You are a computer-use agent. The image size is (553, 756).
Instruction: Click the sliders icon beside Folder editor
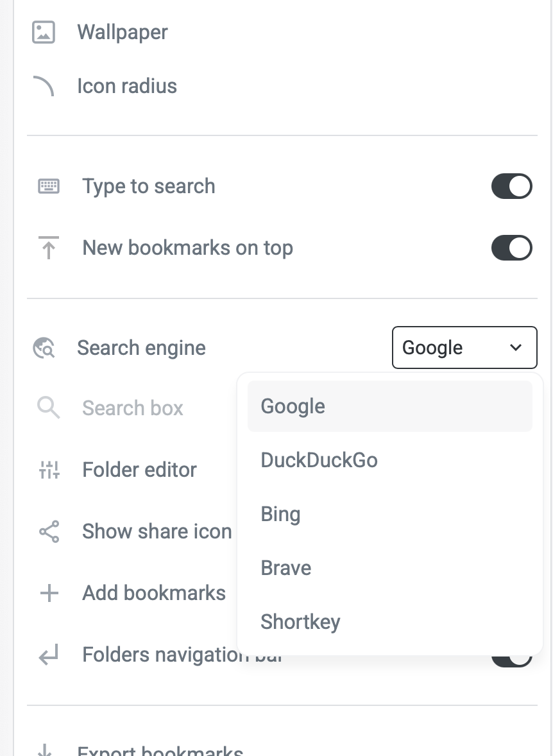49,470
